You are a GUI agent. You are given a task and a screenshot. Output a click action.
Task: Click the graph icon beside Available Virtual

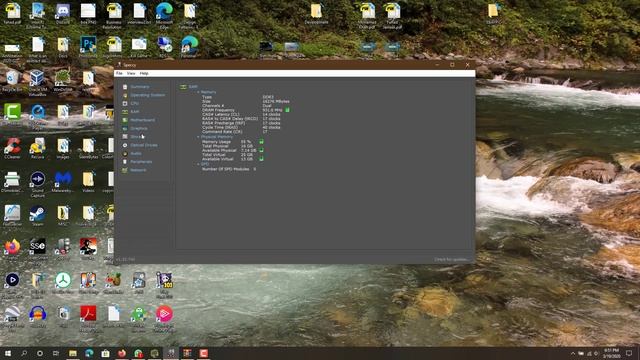[x=261, y=159]
